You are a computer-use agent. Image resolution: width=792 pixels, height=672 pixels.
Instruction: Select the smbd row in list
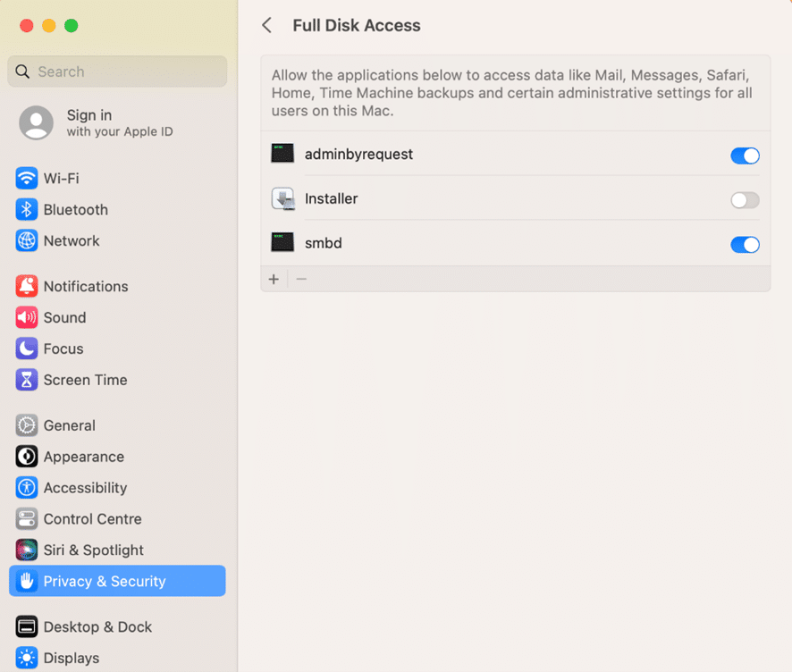point(515,243)
